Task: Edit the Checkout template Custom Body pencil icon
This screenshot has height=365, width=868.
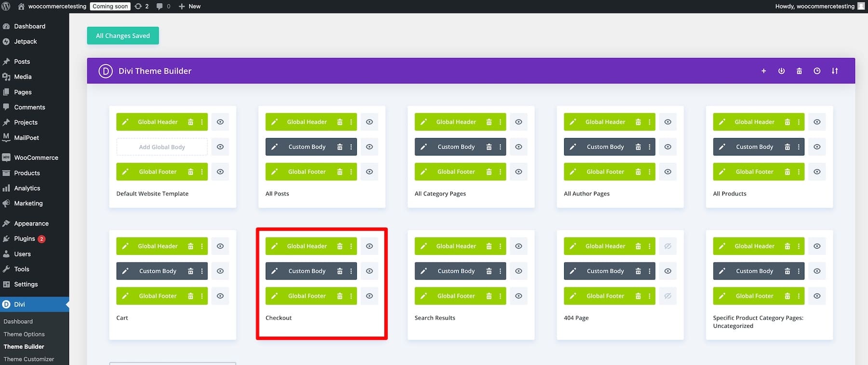Action: point(274,271)
